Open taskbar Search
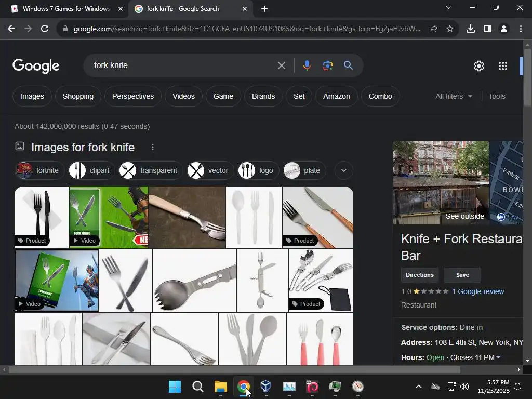The width and height of the screenshot is (532, 399). [x=197, y=387]
